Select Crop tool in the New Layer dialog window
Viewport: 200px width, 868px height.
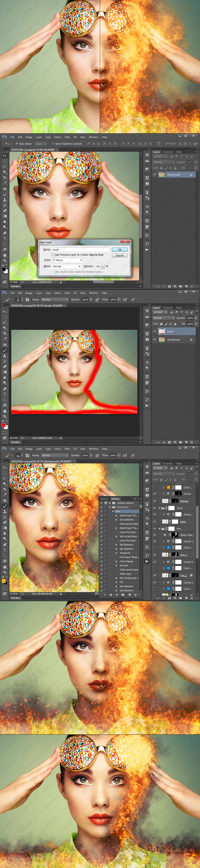click(x=5, y=178)
